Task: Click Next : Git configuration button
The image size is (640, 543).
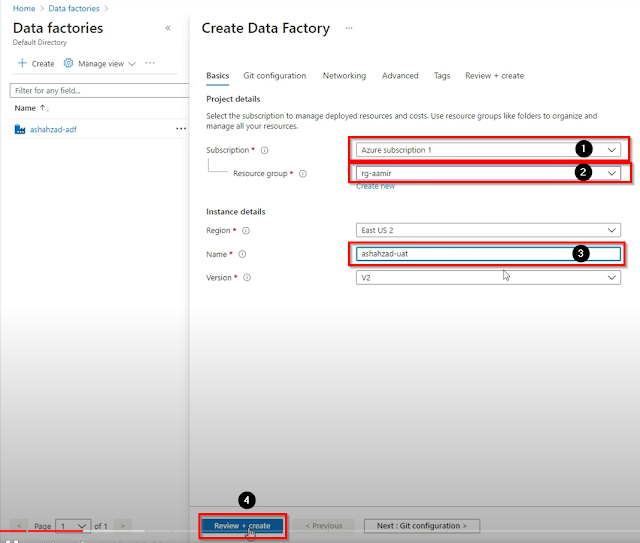Action: pyautogui.click(x=422, y=525)
